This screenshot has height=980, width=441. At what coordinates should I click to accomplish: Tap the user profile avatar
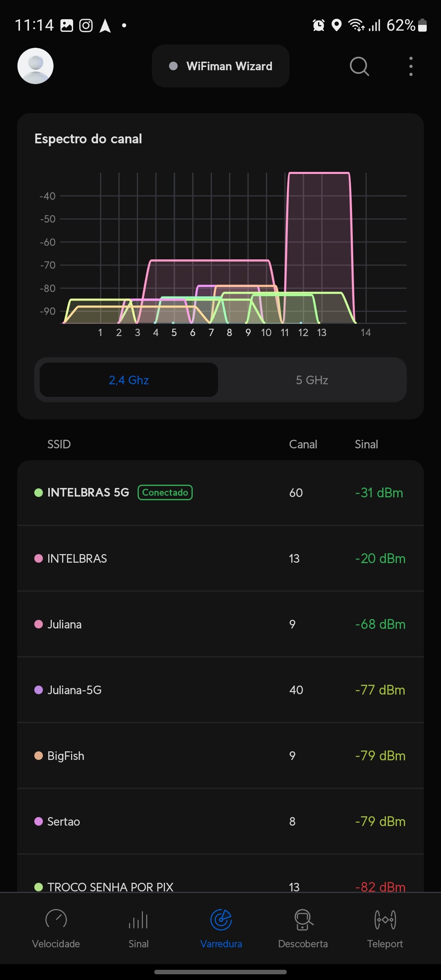(x=36, y=66)
